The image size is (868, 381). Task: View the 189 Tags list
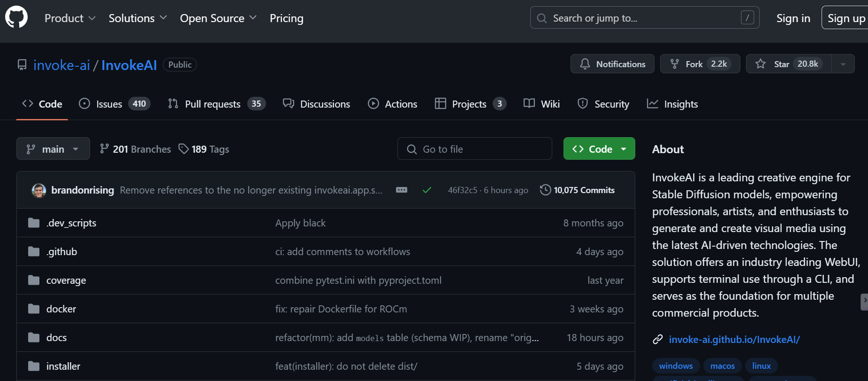click(204, 149)
